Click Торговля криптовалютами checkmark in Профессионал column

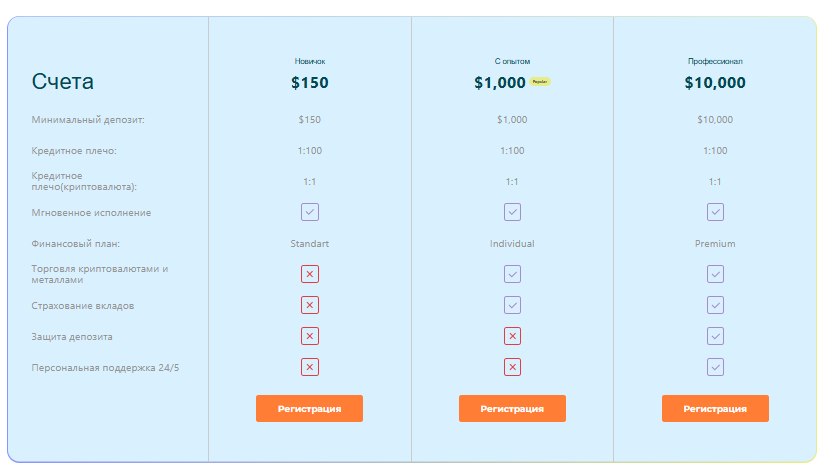coord(715,274)
